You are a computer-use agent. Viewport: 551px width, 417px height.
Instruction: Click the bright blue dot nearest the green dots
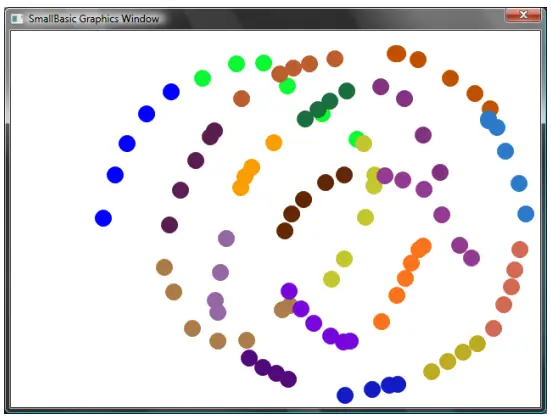click(171, 92)
